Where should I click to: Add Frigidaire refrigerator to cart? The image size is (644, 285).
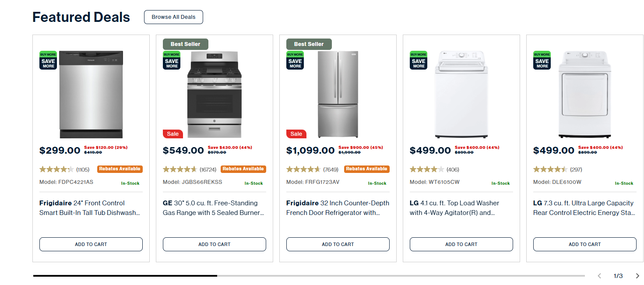coord(338,244)
